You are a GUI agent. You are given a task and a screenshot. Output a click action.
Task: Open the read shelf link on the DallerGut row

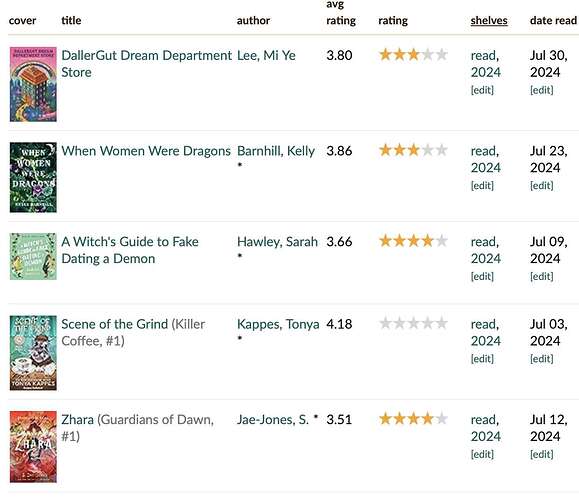click(484, 55)
